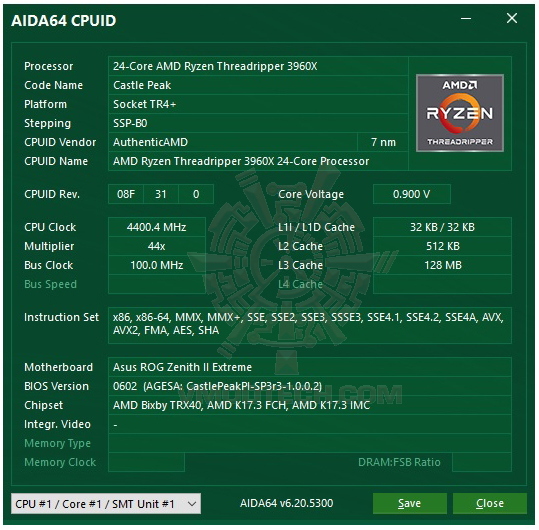The width and height of the screenshot is (539, 530).
Task: Click the Instruction Set label
Action: 62,317
